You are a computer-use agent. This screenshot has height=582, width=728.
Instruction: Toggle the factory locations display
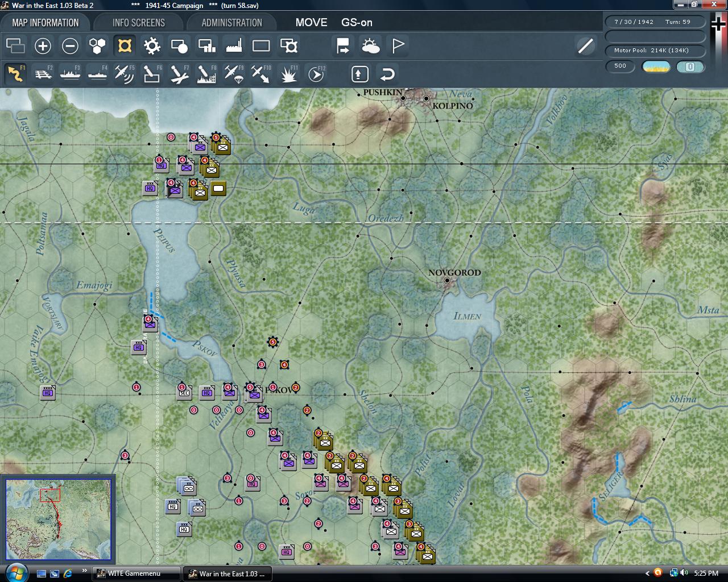[234, 45]
